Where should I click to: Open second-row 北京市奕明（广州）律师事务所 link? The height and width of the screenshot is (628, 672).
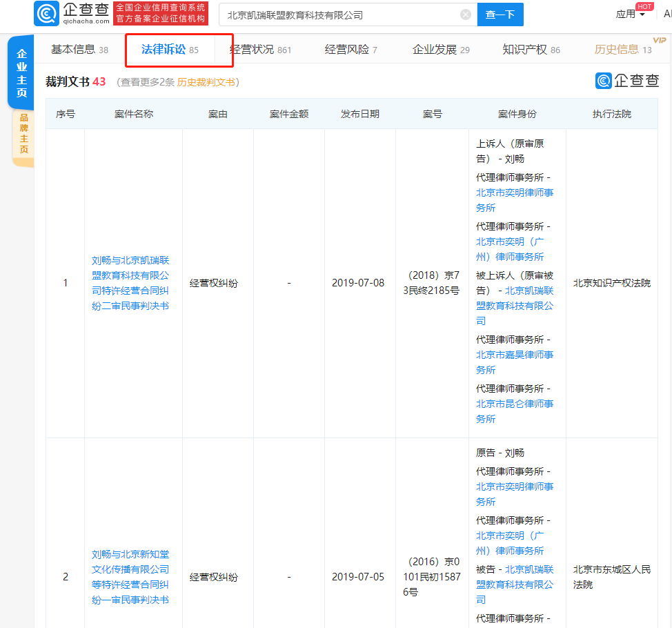[510, 543]
